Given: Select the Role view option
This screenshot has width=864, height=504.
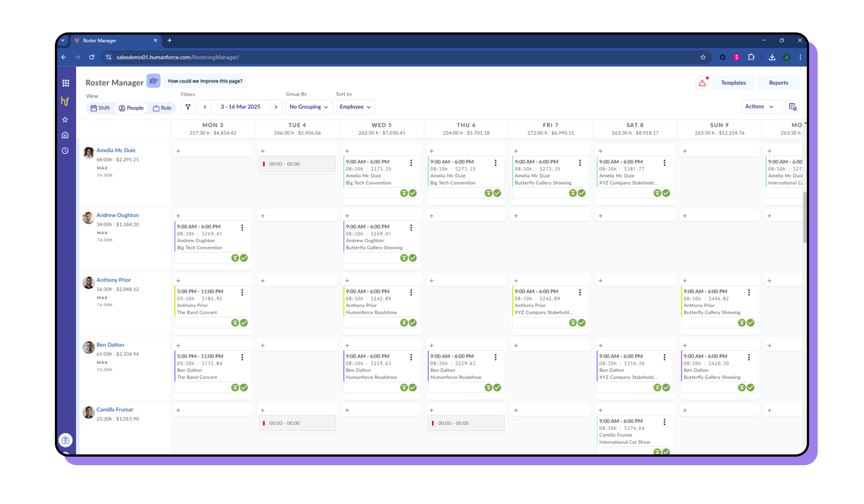Looking at the screenshot, I should click(162, 108).
